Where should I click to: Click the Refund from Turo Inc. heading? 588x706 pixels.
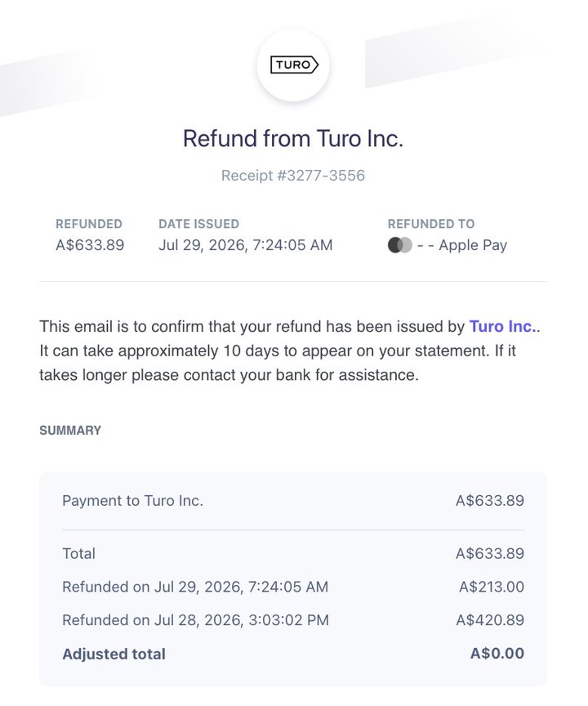pyautogui.click(x=293, y=138)
